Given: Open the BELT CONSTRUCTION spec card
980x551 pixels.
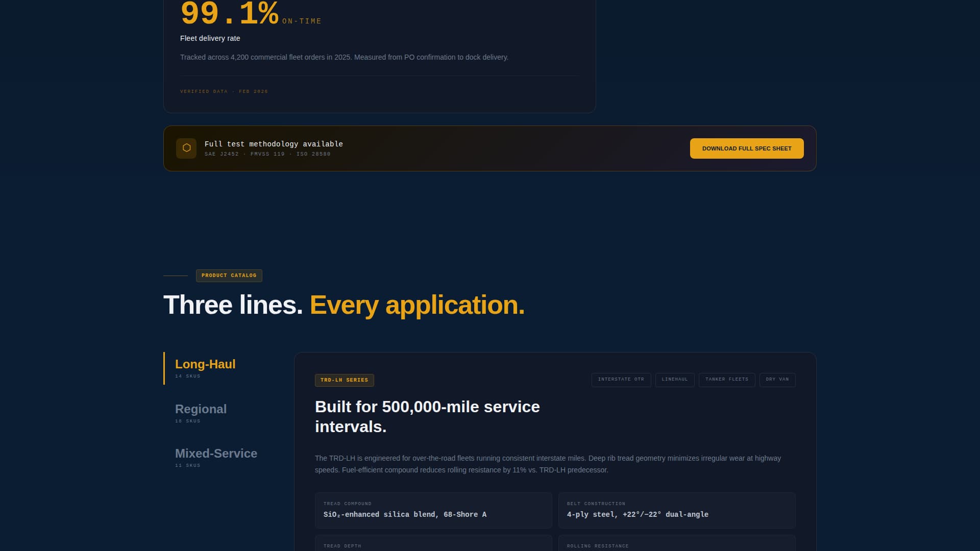Looking at the screenshot, I should click(676, 510).
